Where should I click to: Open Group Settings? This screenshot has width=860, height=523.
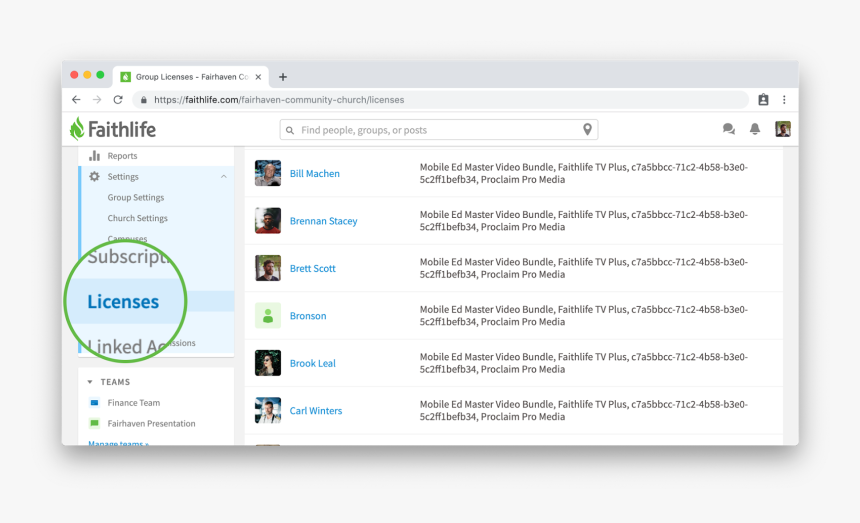pyautogui.click(x=135, y=197)
